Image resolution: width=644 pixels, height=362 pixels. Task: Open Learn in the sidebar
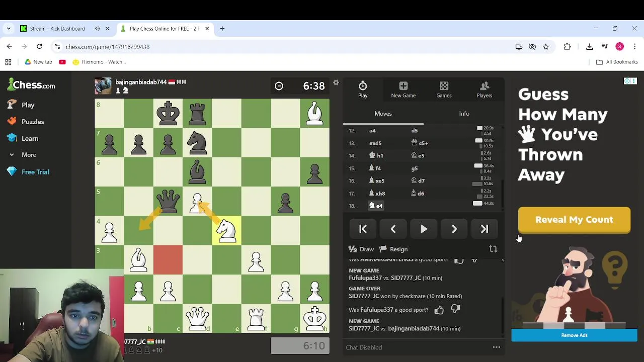[23, 138]
